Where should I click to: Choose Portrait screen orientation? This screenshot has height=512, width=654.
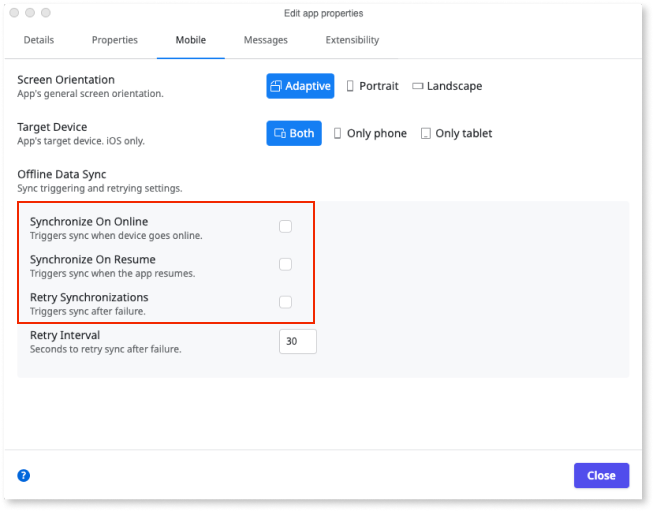click(x=372, y=86)
